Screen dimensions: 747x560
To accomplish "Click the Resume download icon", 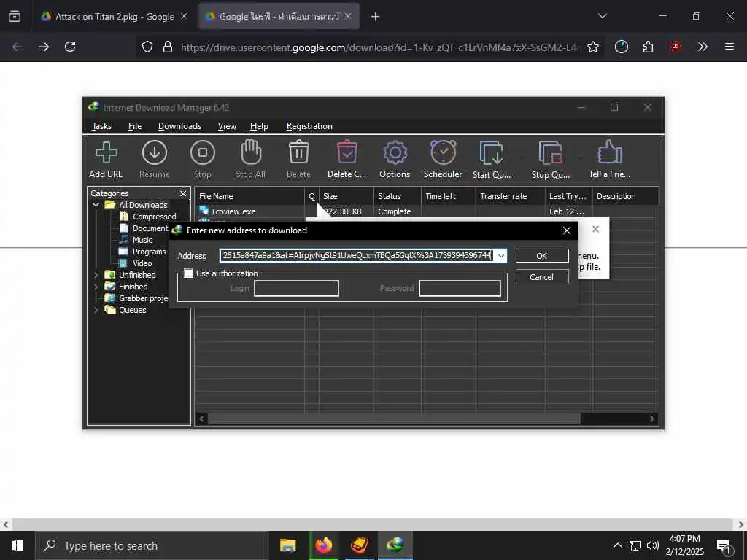I will pos(155,153).
